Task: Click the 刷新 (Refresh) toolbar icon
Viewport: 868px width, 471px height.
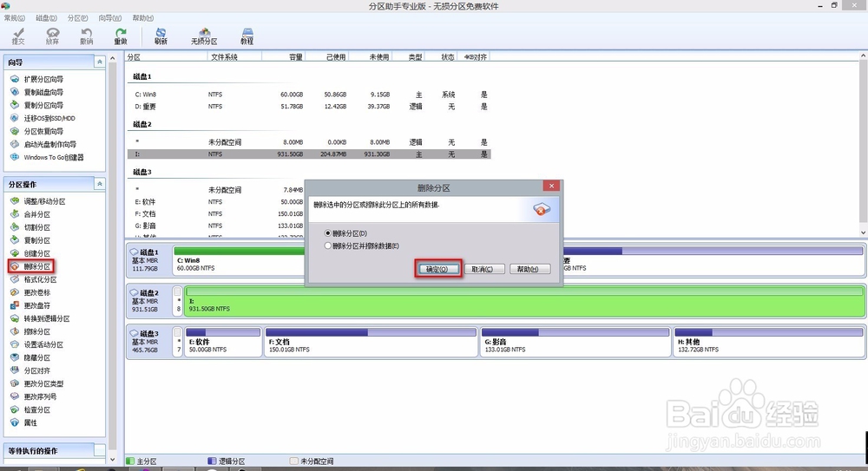Action: pyautogui.click(x=161, y=36)
